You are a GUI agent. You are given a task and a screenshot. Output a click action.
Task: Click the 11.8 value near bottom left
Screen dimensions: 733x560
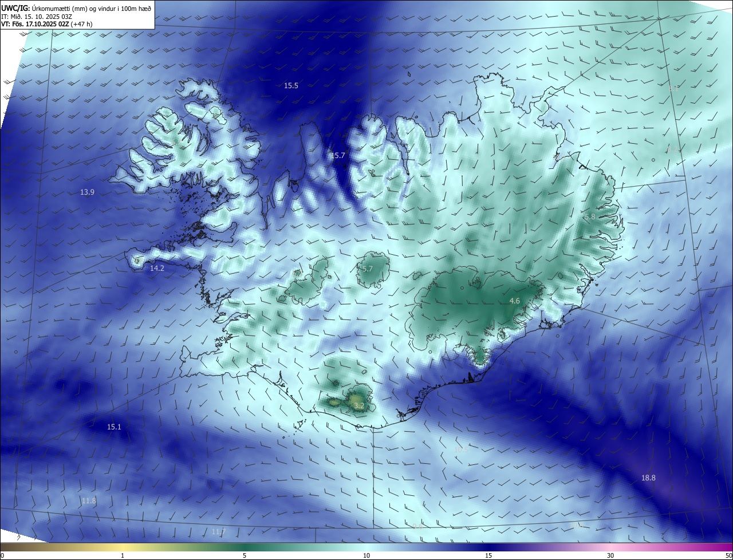89,500
